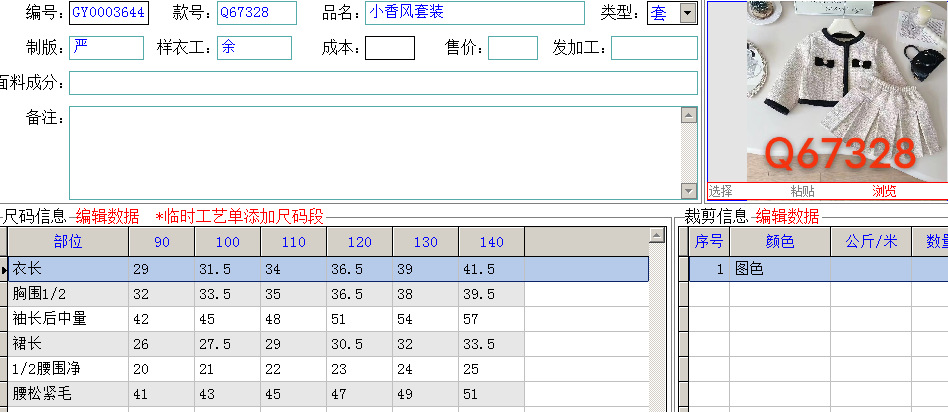
Task: Click the empty 成本 field
Action: pyautogui.click(x=390, y=48)
